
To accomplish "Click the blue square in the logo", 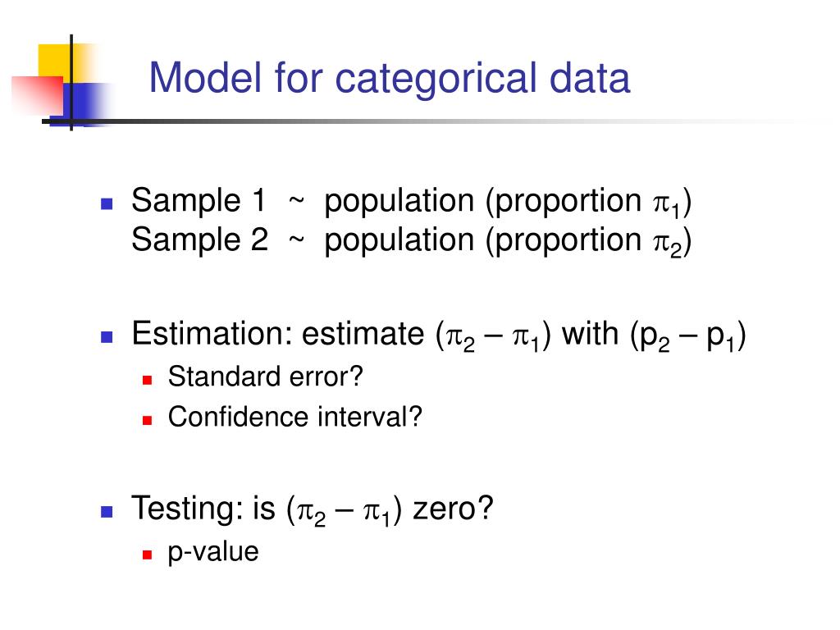I will tap(83, 103).
